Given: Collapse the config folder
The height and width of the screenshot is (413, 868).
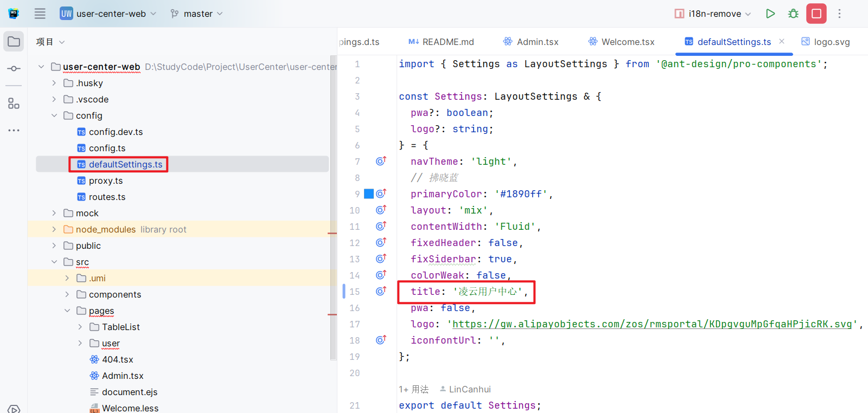Looking at the screenshot, I should (x=54, y=115).
